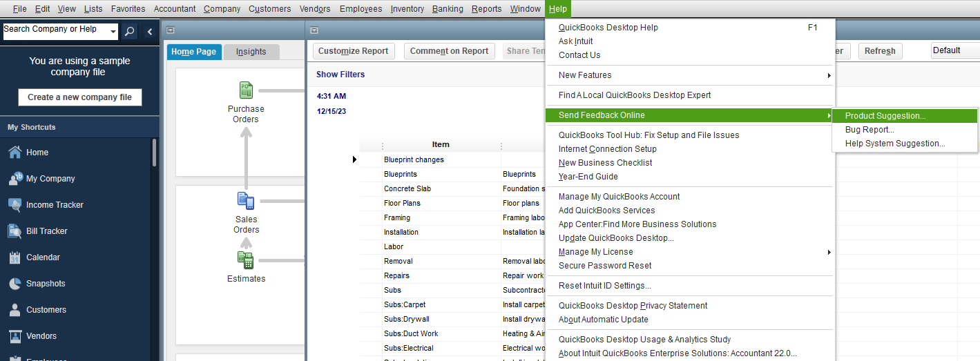Screen dimensions: 980x361
Task: Open the Default report dropdown
Action: point(955,50)
